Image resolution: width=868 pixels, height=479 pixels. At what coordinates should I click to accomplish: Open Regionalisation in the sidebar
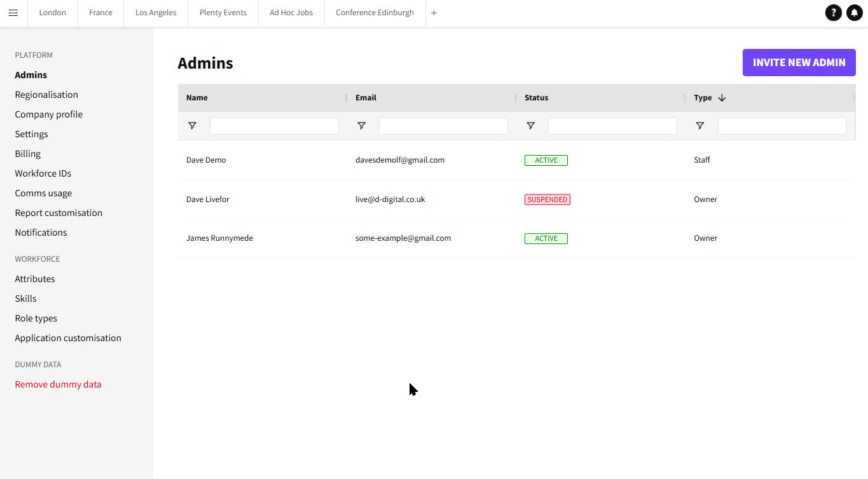coord(46,95)
